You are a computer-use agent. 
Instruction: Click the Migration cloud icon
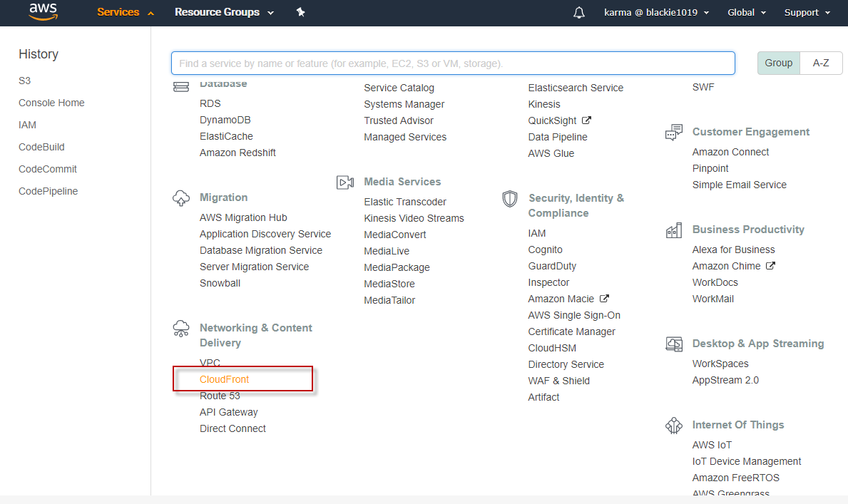(x=181, y=198)
